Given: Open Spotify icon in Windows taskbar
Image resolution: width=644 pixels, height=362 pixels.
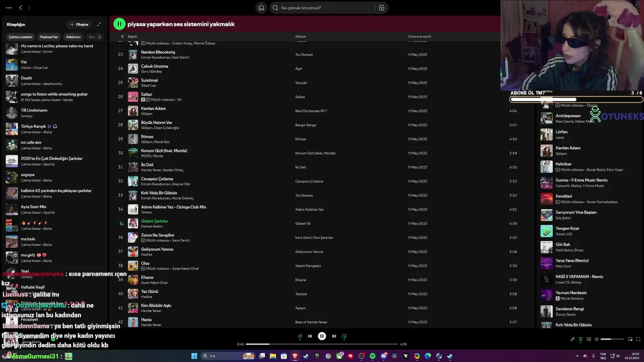Looking at the screenshot, I should (372, 356).
